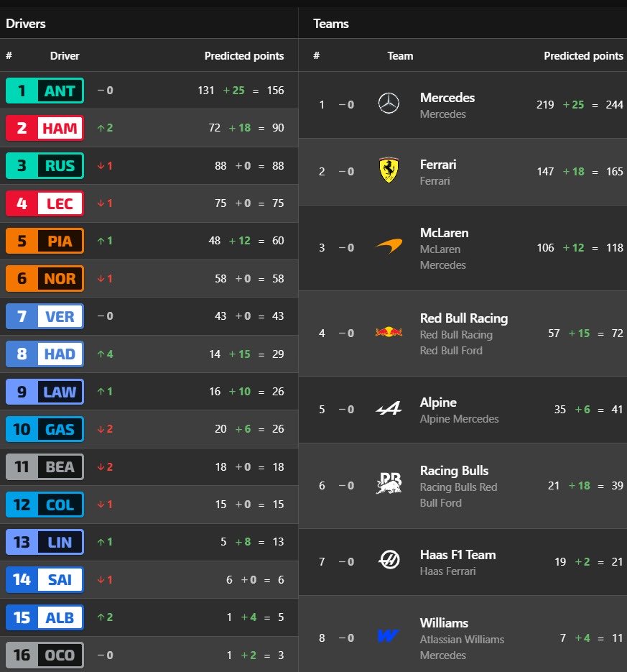Image resolution: width=627 pixels, height=672 pixels.
Task: Click McLaren team total 118
Action: (615, 248)
